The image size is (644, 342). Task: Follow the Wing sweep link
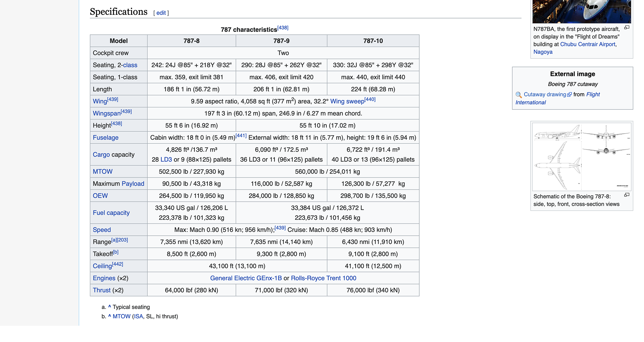coord(347,101)
